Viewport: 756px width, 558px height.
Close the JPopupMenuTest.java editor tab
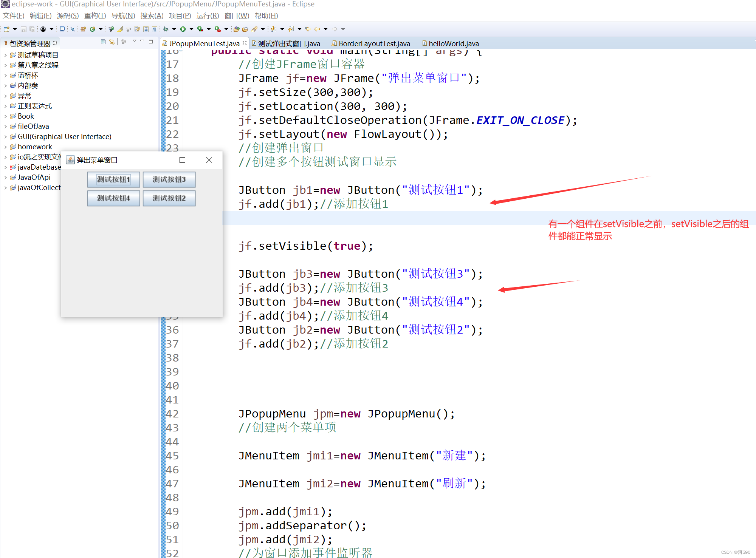tap(245, 43)
